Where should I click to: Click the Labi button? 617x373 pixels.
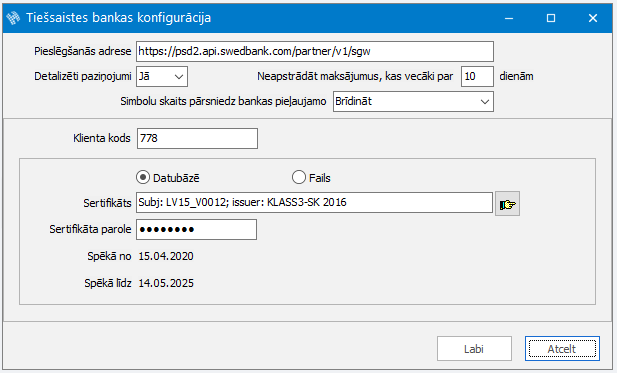tap(474, 349)
